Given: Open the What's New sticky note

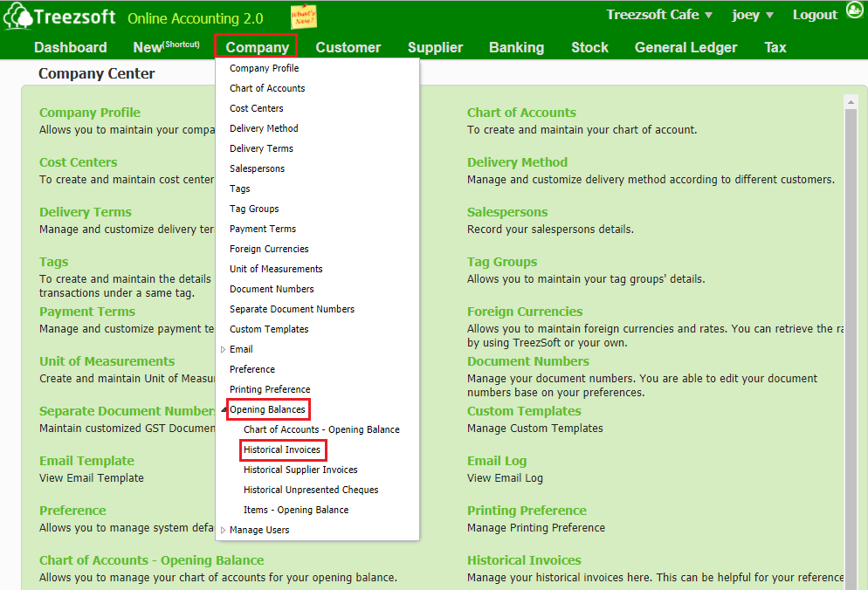Looking at the screenshot, I should pos(303,17).
